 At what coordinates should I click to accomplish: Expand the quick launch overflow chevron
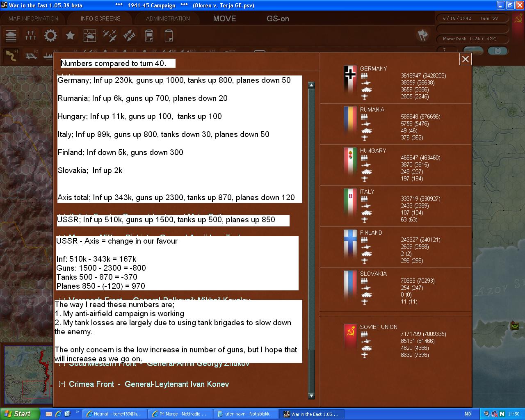point(78,412)
